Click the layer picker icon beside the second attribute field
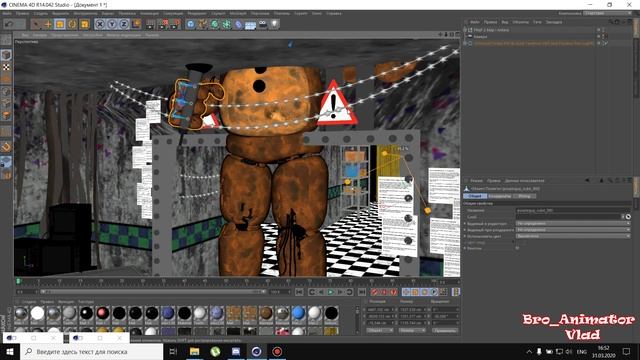 (628, 217)
